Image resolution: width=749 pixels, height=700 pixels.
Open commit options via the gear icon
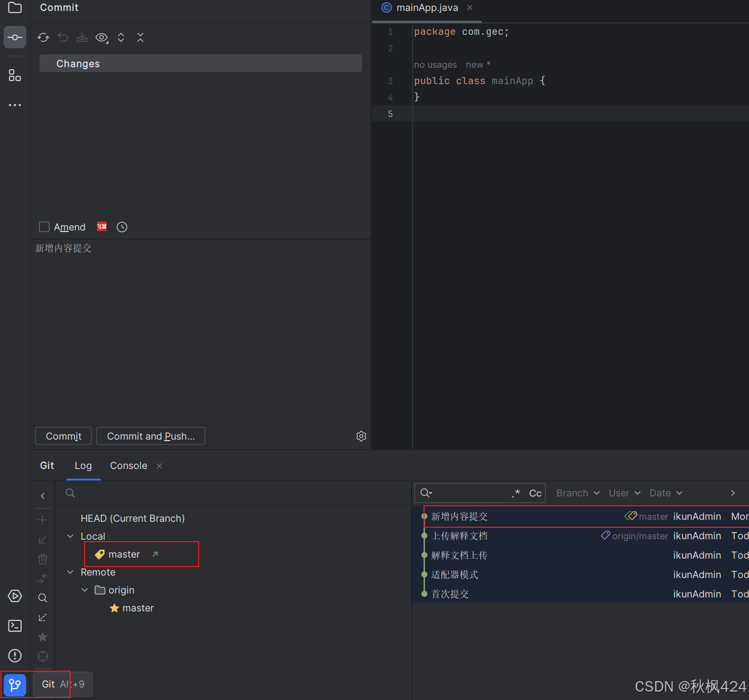click(361, 436)
